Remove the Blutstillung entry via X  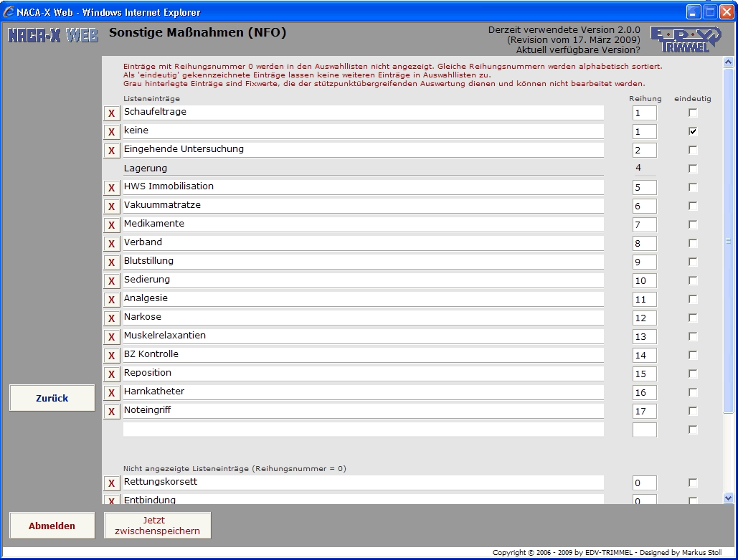coord(112,262)
